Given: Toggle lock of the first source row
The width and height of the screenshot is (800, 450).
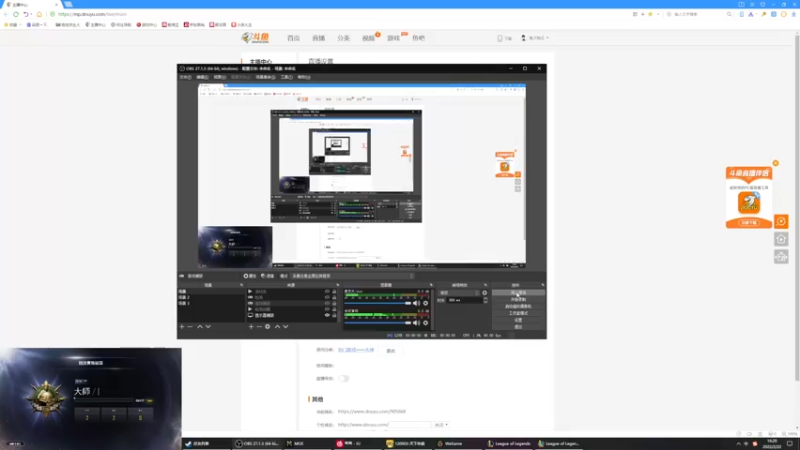Looking at the screenshot, I should pyautogui.click(x=334, y=291).
